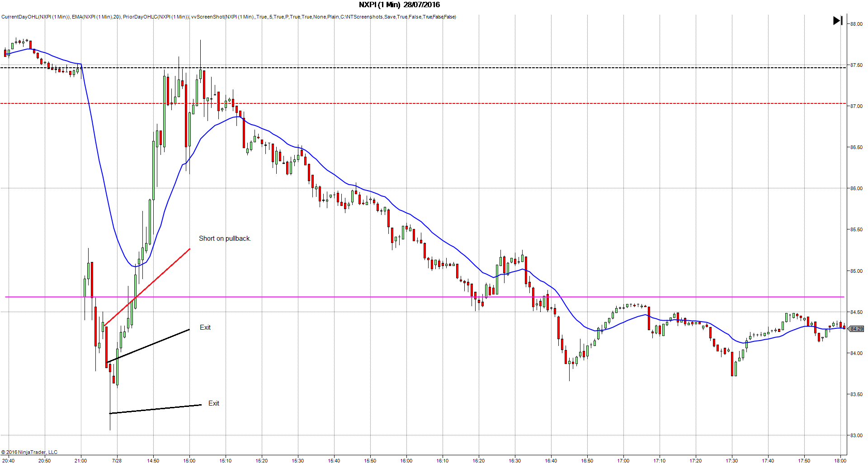The image size is (868, 467).
Task: Click the indicator label string at top
Action: point(229,17)
